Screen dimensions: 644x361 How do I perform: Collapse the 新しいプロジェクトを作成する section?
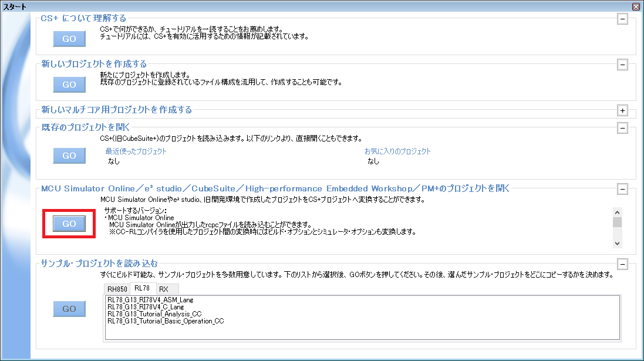pyautogui.click(x=622, y=65)
